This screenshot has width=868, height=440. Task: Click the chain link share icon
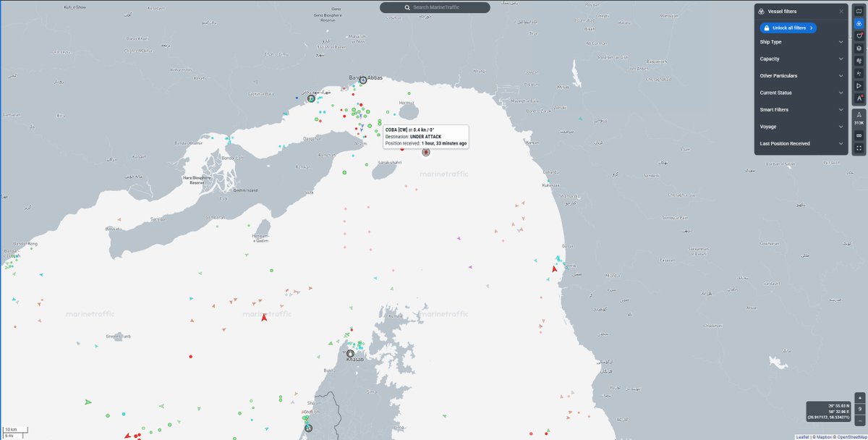pos(859,135)
